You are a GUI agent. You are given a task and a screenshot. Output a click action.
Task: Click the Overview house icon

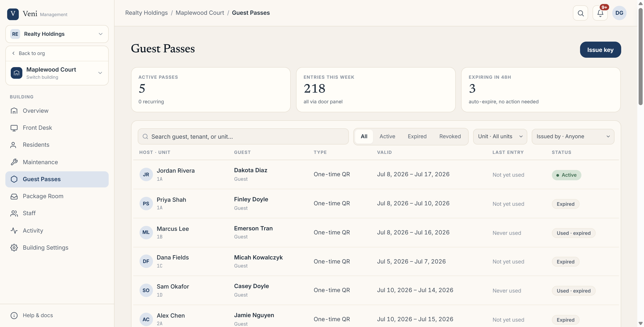(14, 111)
